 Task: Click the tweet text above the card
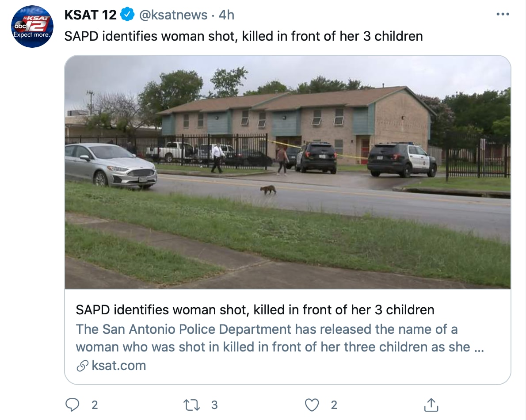point(243,36)
